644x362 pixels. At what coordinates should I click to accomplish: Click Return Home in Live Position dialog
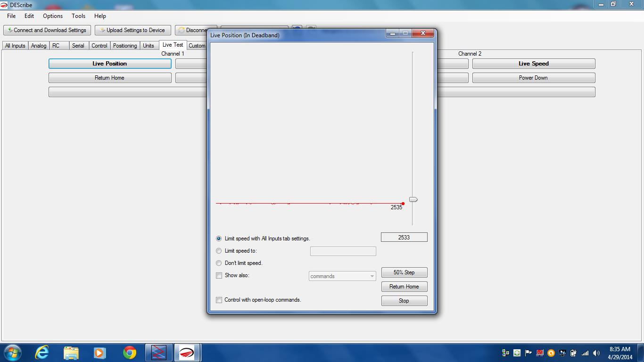click(404, 287)
